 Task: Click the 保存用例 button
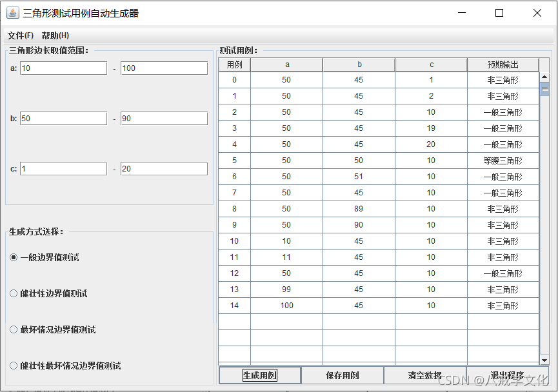343,375
